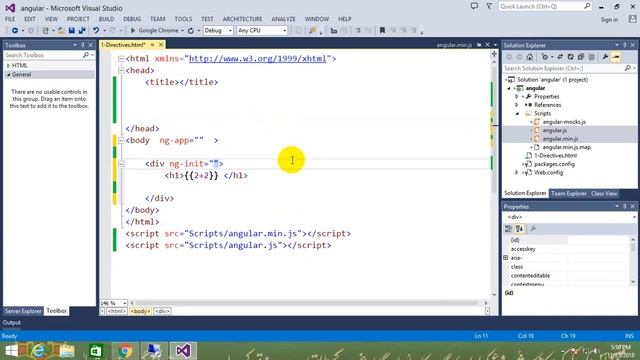Open the w3.org xhtml link in code
The image size is (640, 360).
coord(258,59)
